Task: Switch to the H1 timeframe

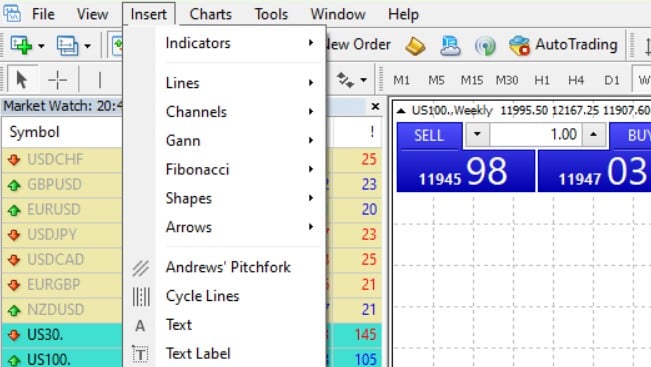Action: pos(542,80)
